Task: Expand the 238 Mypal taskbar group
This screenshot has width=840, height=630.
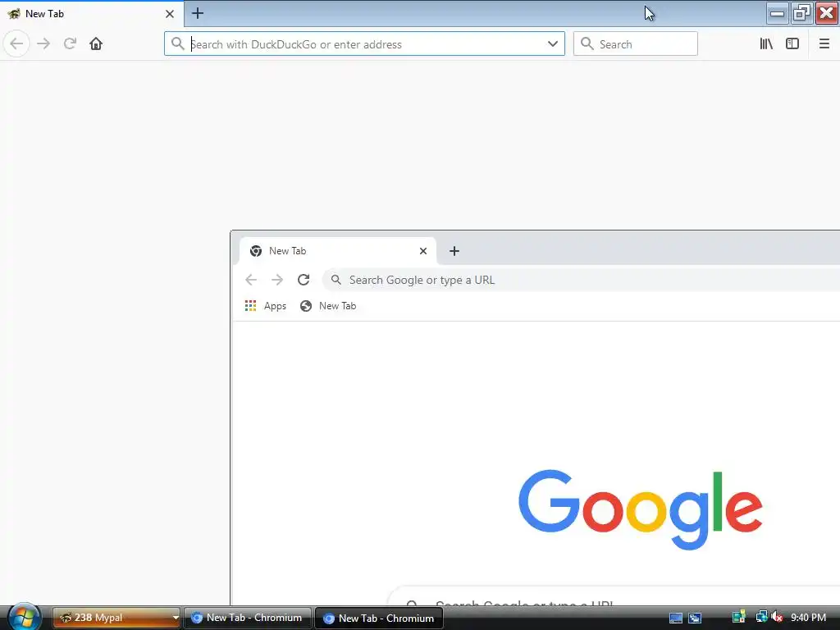Action: pyautogui.click(x=116, y=618)
